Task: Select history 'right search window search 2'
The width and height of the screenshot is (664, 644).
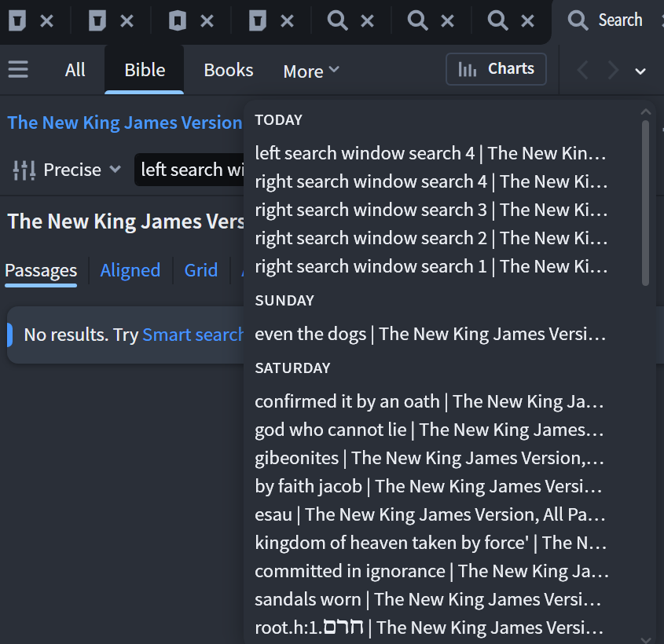Action: coord(431,238)
